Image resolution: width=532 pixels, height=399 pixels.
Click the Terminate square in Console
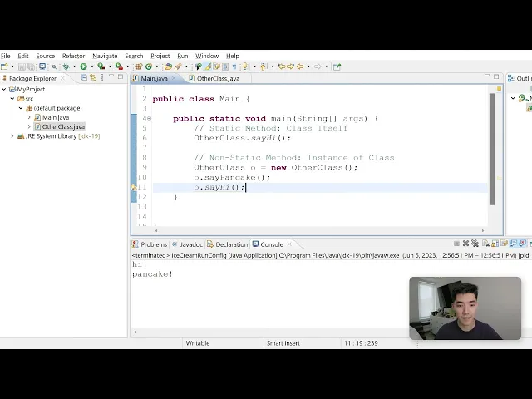(456, 244)
